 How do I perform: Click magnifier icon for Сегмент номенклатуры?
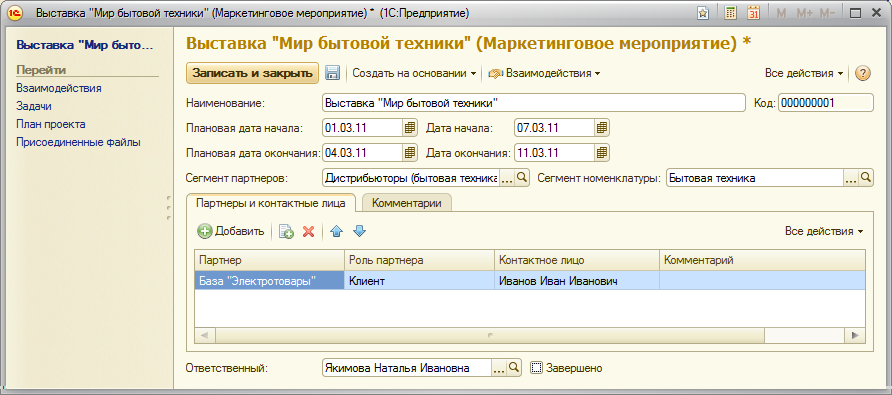[x=866, y=178]
